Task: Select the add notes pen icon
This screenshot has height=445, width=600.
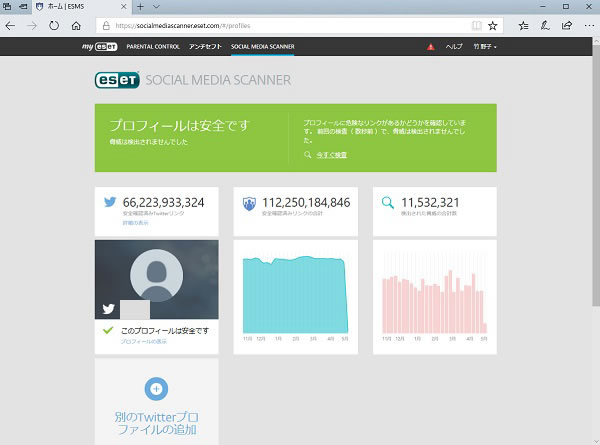Action: tap(545, 26)
